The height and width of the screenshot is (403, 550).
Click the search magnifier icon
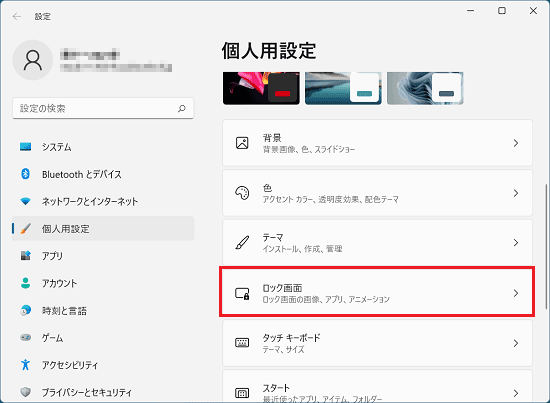(181, 108)
